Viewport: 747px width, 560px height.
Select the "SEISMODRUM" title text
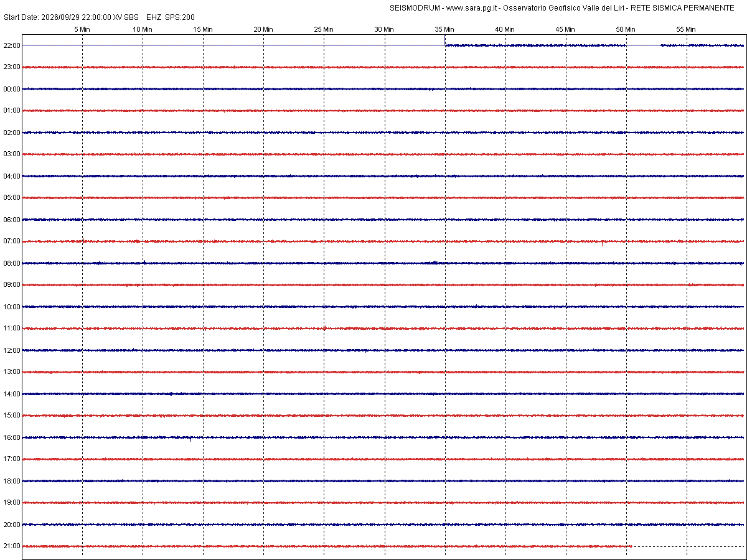(x=415, y=7)
